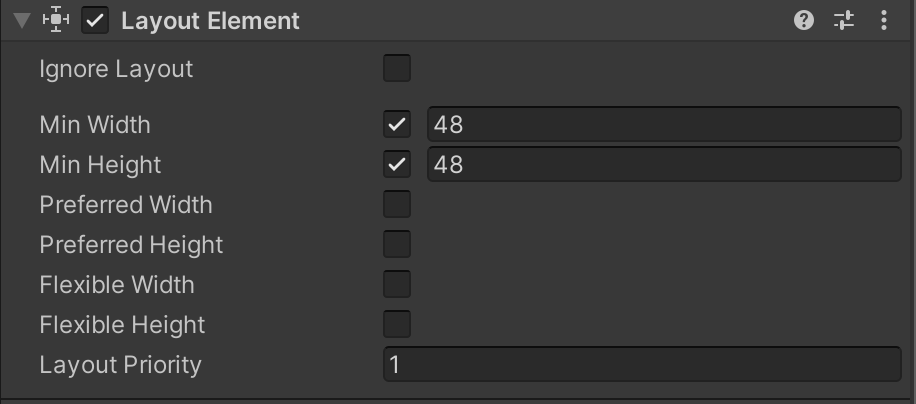Click the Min Width value field
Screen dimensions: 916x404
pos(665,124)
